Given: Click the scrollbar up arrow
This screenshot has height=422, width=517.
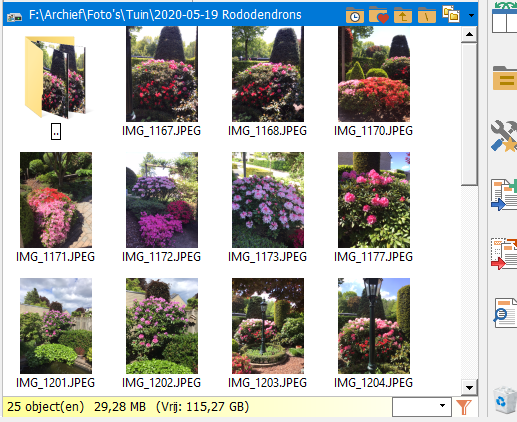Looking at the screenshot, I should (x=469, y=34).
